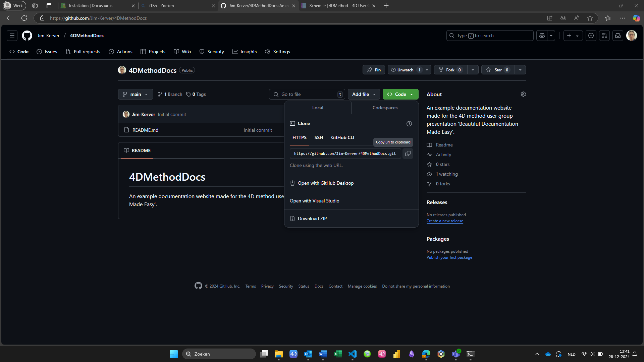Pin the 4DMethodDocs repository

pos(374,70)
